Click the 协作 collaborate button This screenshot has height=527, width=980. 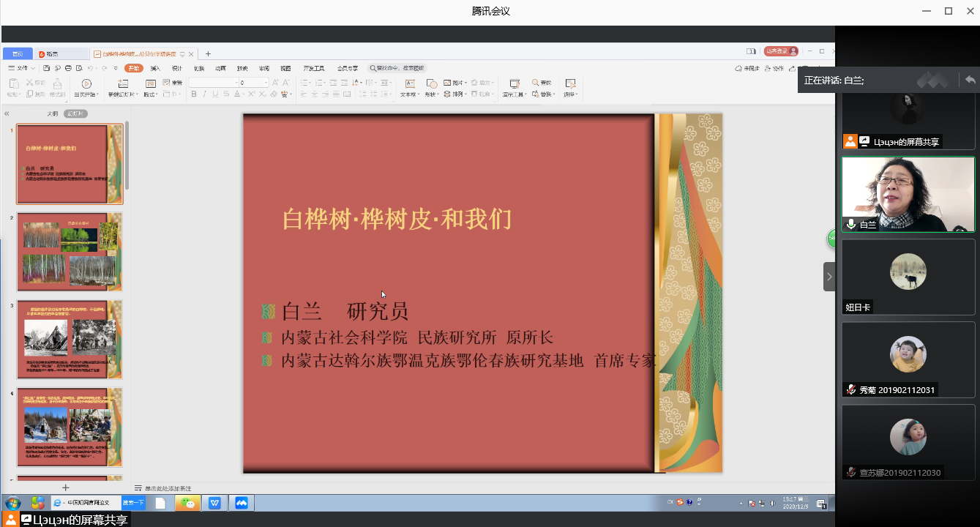tap(774, 68)
